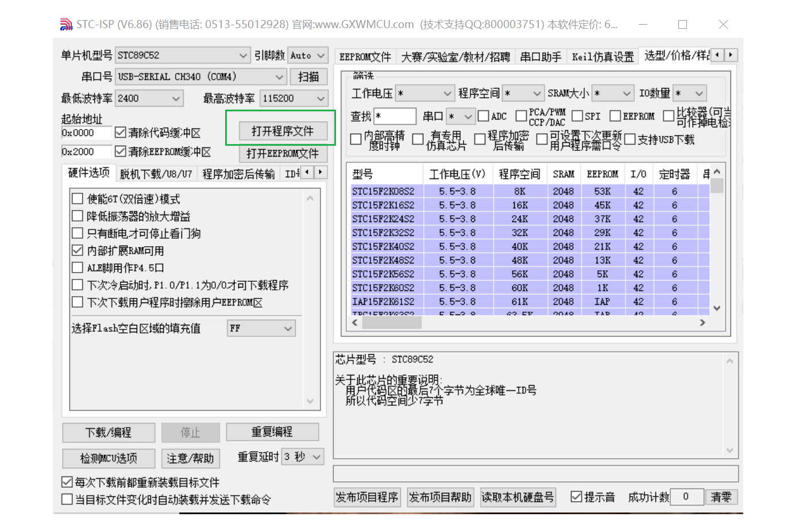
Task: Switch to the EEPROM文件 tab
Action: point(365,56)
